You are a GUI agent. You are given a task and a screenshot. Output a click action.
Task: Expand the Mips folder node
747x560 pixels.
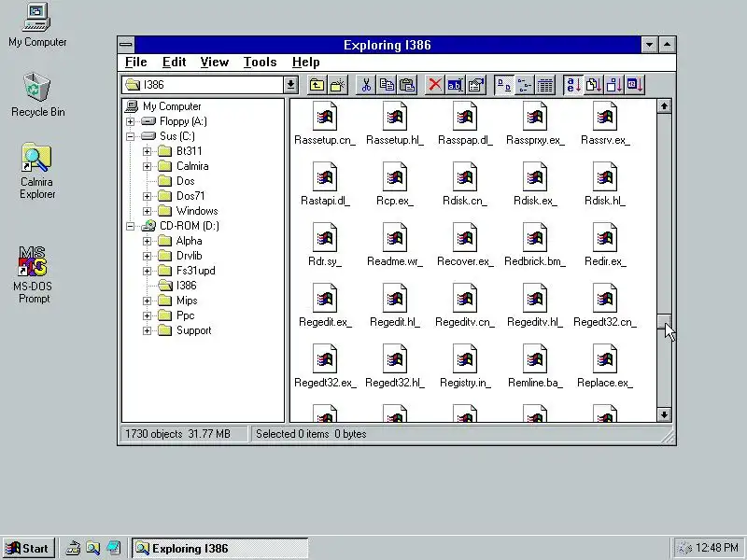[147, 301]
